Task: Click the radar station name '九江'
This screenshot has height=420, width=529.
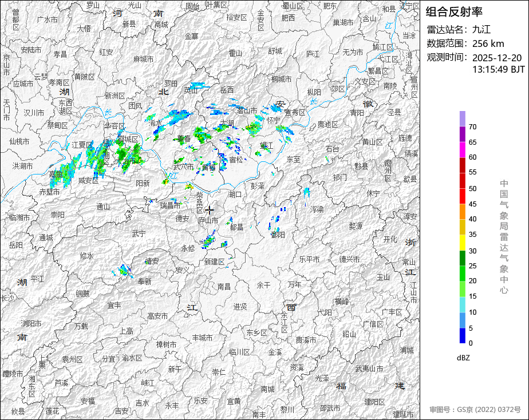Action: [481, 29]
